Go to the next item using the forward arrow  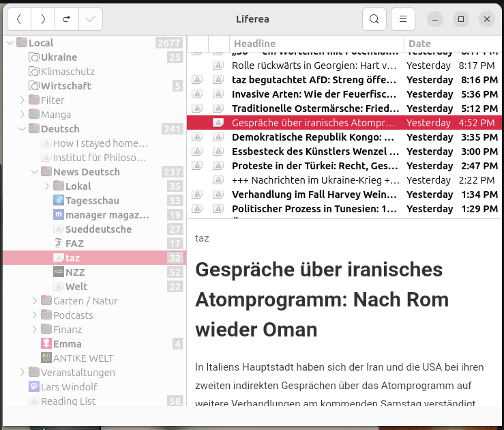[43, 19]
